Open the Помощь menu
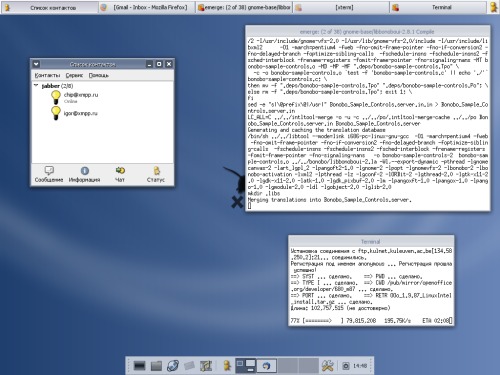500x375 pixels. point(99,75)
